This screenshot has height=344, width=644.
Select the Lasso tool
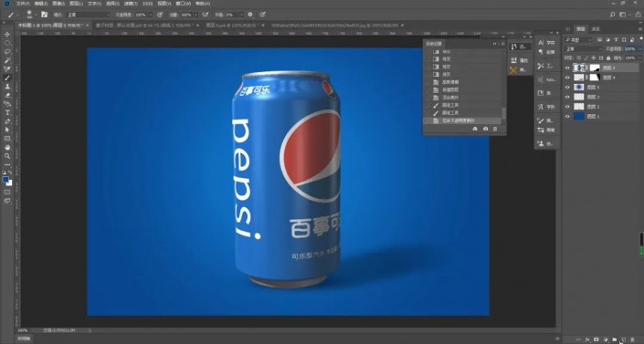coord(7,52)
